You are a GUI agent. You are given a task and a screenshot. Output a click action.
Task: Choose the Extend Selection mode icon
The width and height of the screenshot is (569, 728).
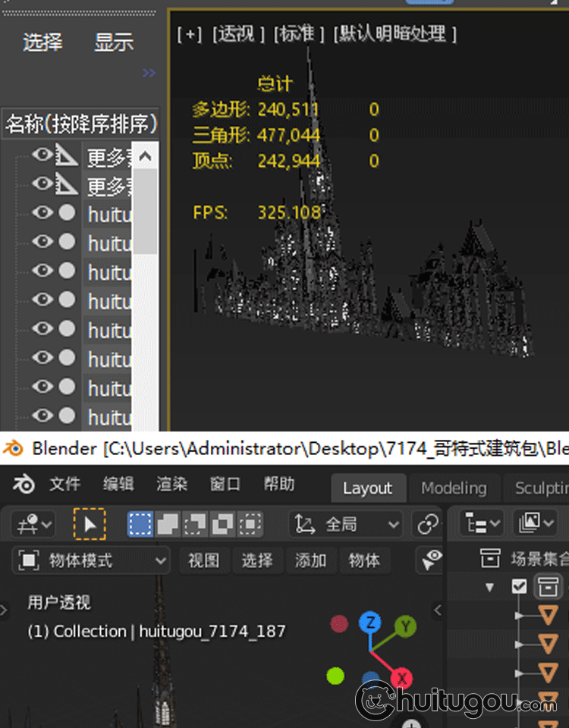tap(168, 524)
